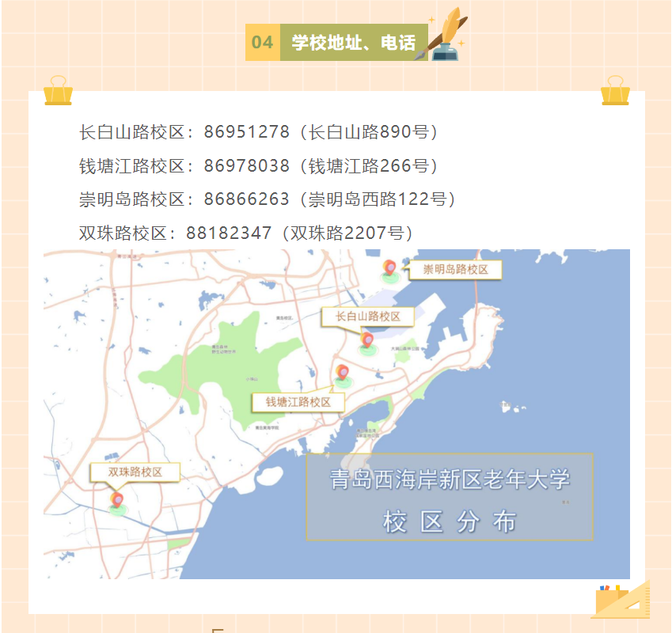This screenshot has height=633, width=672.
Task: Click the quill and ink bottle icon
Action: [442, 35]
